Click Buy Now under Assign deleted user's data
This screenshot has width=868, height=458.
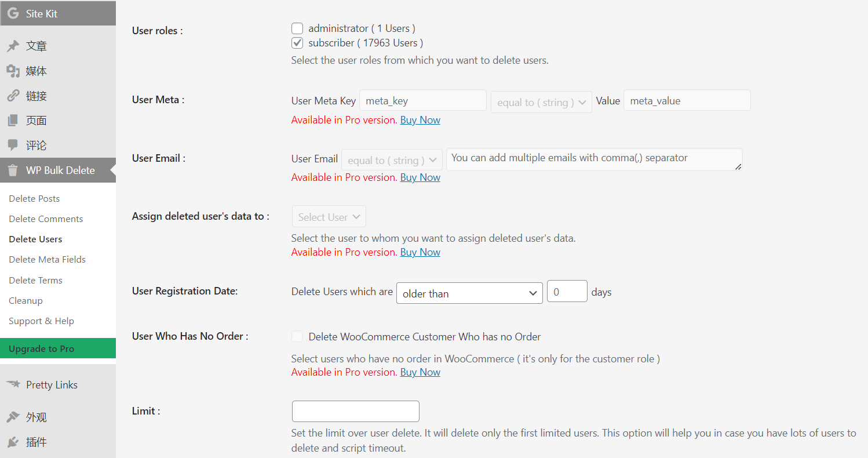[x=420, y=252]
